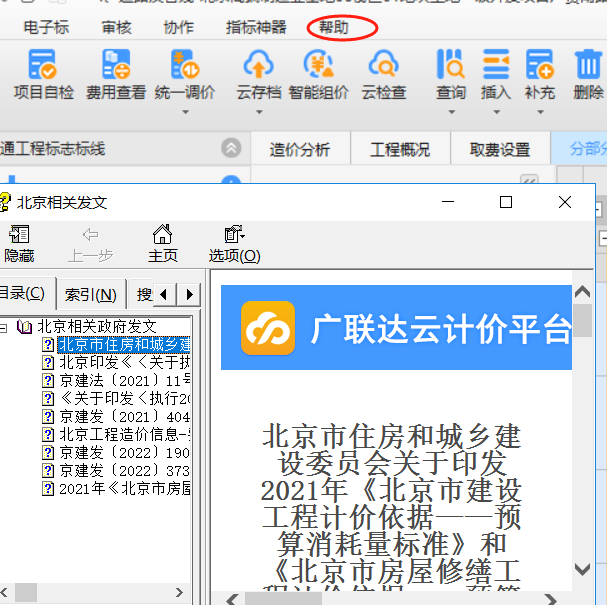Click the 删除 delete icon

(x=588, y=64)
